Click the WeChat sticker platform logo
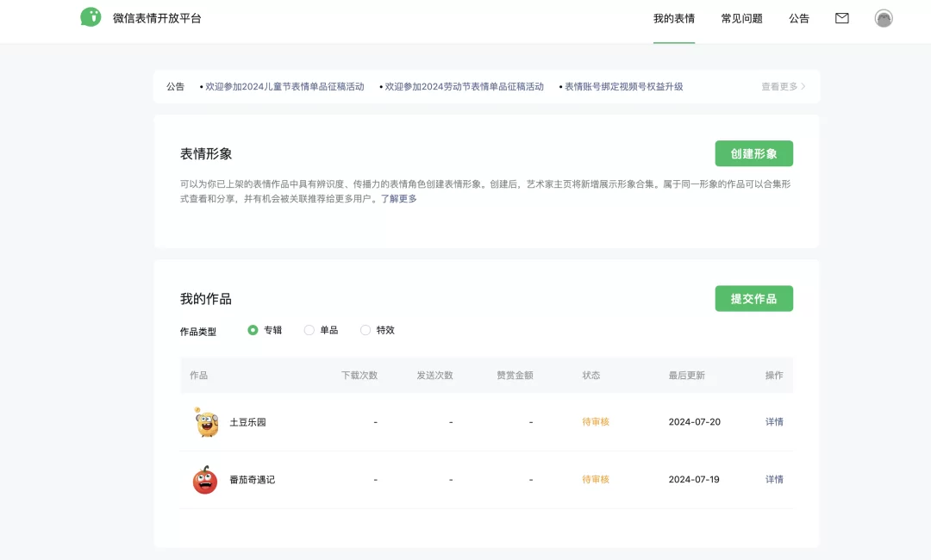The width and height of the screenshot is (931, 560). pos(91,17)
